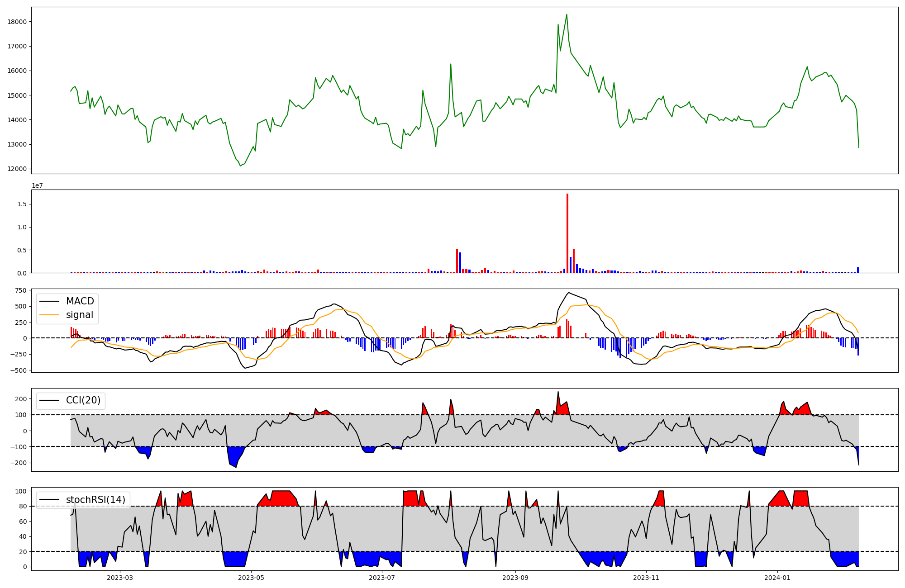Click the 2023-05 date label
The image size is (905, 588).
coord(251,578)
